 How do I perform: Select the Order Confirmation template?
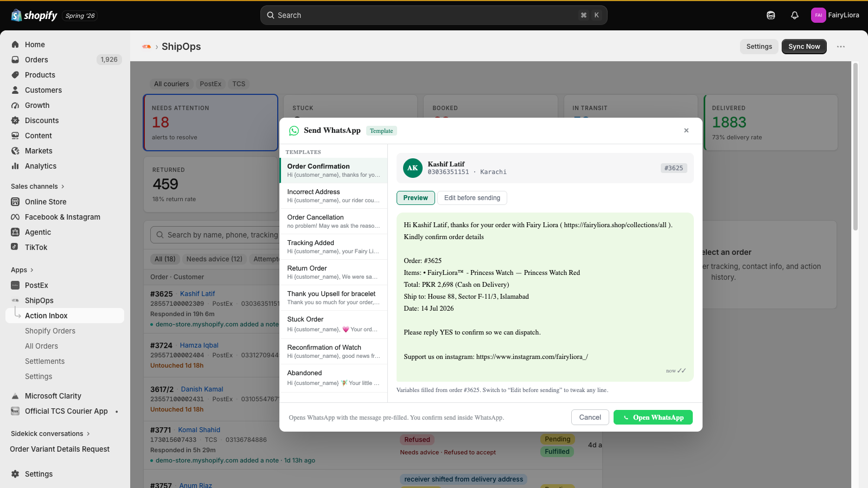(x=334, y=170)
